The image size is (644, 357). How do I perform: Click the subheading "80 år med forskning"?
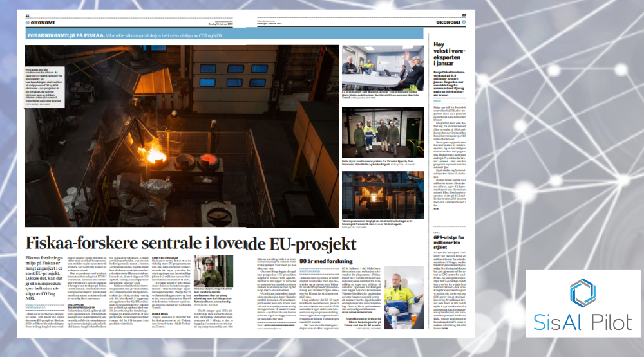[326, 261]
